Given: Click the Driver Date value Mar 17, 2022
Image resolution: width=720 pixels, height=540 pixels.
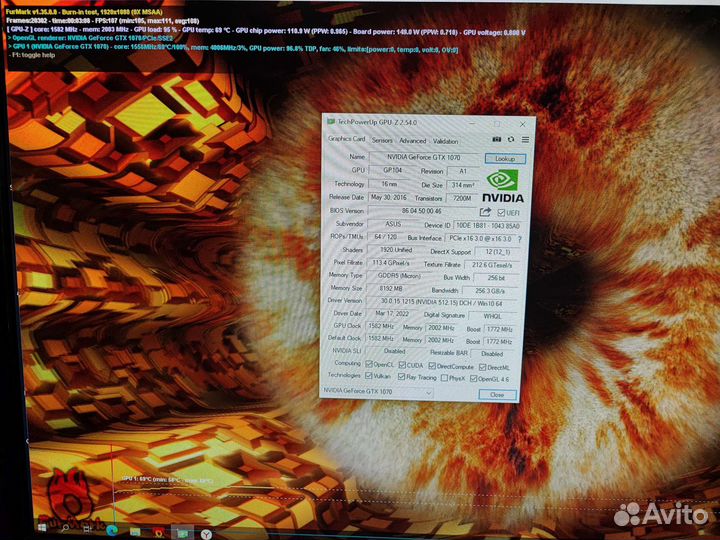Looking at the screenshot, I should pyautogui.click(x=392, y=314).
